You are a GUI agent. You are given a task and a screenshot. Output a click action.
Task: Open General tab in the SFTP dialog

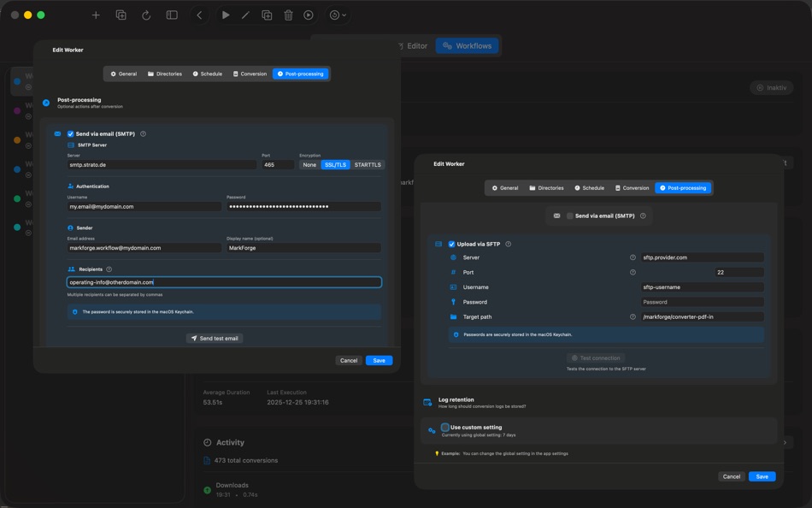pos(505,187)
